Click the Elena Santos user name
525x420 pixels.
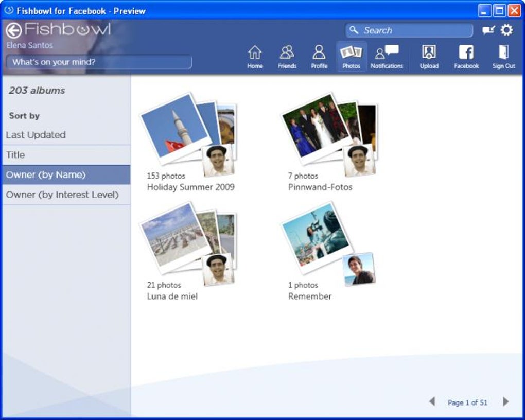coord(30,45)
